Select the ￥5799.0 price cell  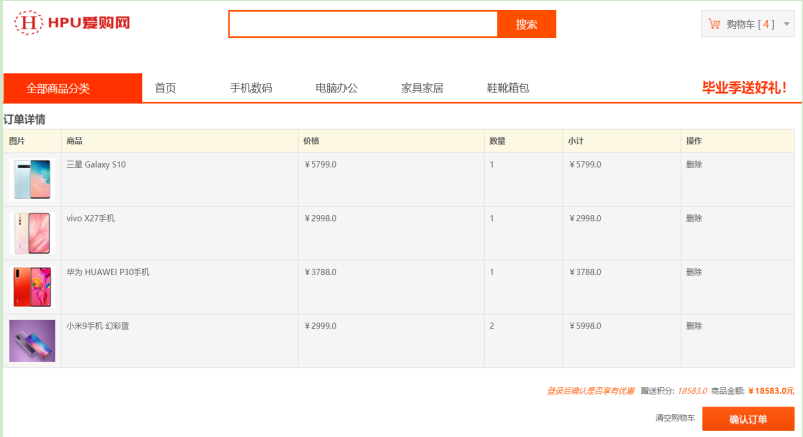pyautogui.click(x=321, y=164)
